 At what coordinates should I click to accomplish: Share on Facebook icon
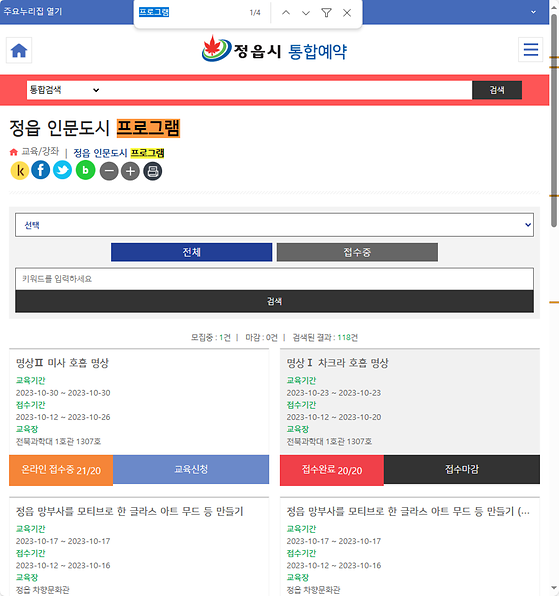coord(41,170)
